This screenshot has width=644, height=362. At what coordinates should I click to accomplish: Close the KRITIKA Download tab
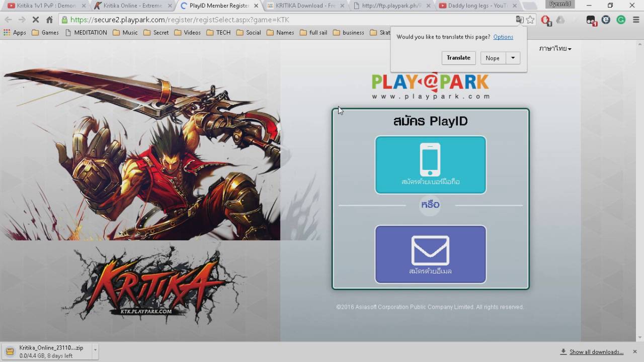tap(342, 6)
